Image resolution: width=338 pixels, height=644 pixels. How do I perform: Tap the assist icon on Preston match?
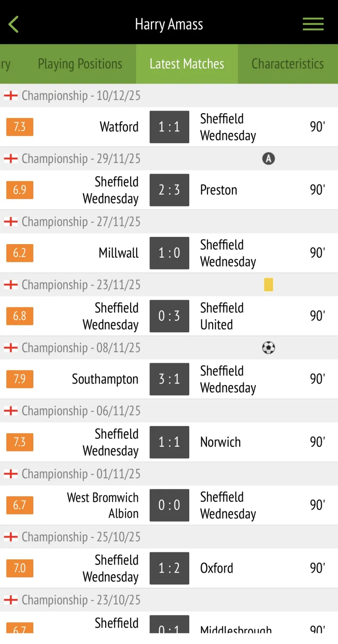tap(268, 159)
